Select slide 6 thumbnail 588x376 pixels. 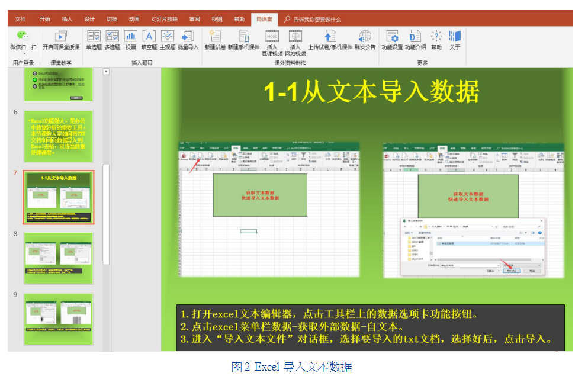[x=58, y=136]
